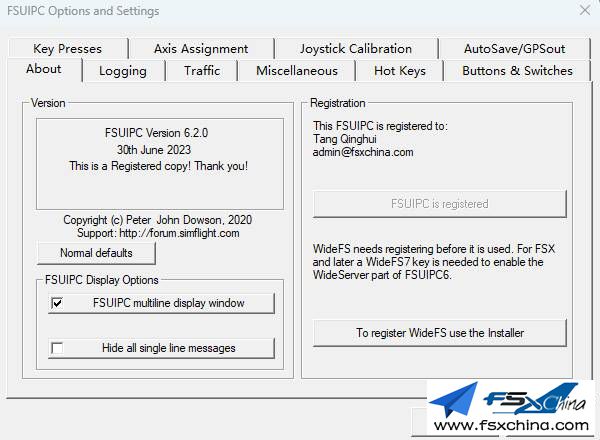The height and width of the screenshot is (440, 600).
Task: Click the Support forum.simflight.com address
Action: [x=158, y=233]
